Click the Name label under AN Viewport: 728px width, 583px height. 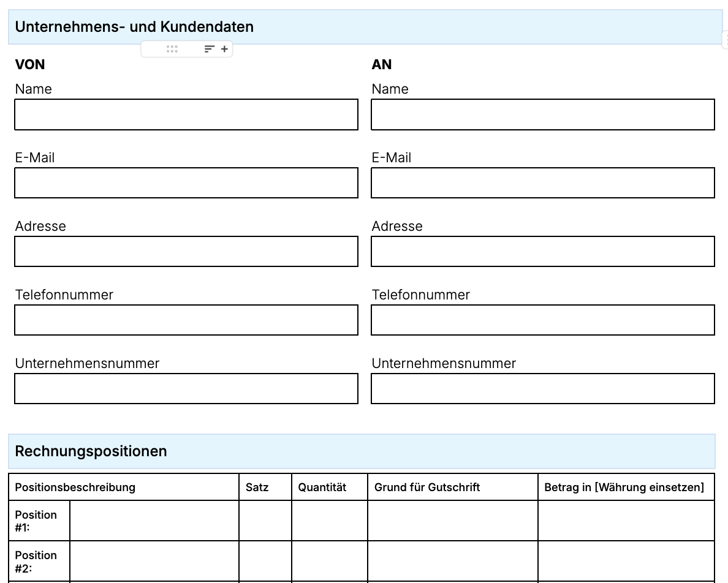click(390, 89)
